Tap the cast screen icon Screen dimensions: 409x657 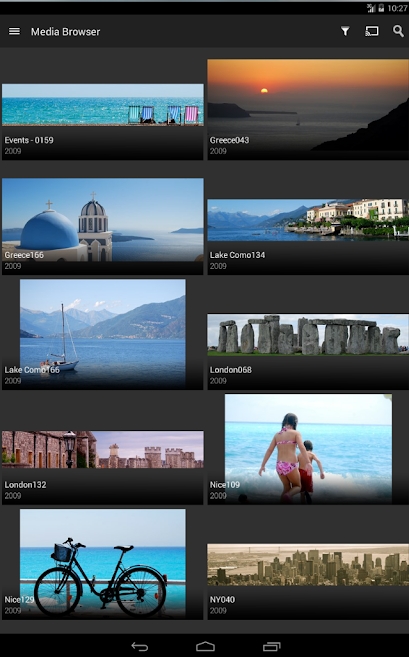372,31
